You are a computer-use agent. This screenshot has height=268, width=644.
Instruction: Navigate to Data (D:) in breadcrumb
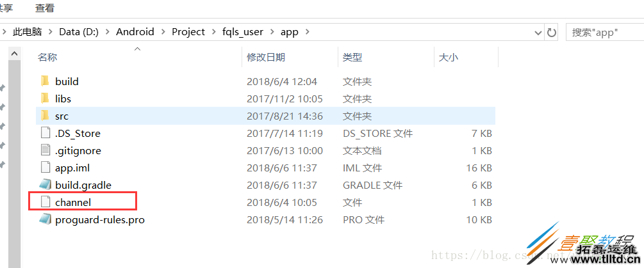tap(79, 32)
